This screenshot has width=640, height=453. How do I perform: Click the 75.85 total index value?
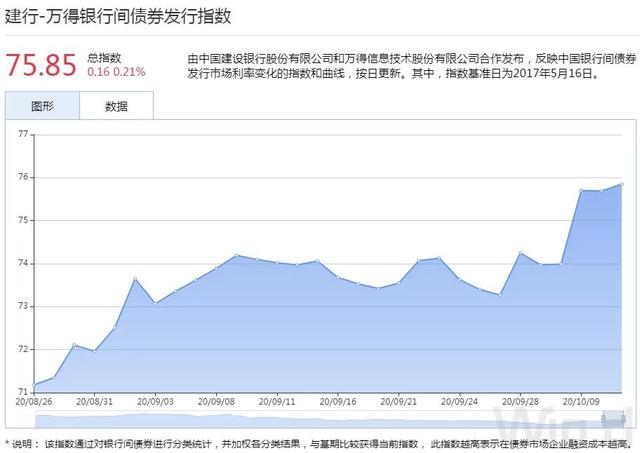point(41,65)
